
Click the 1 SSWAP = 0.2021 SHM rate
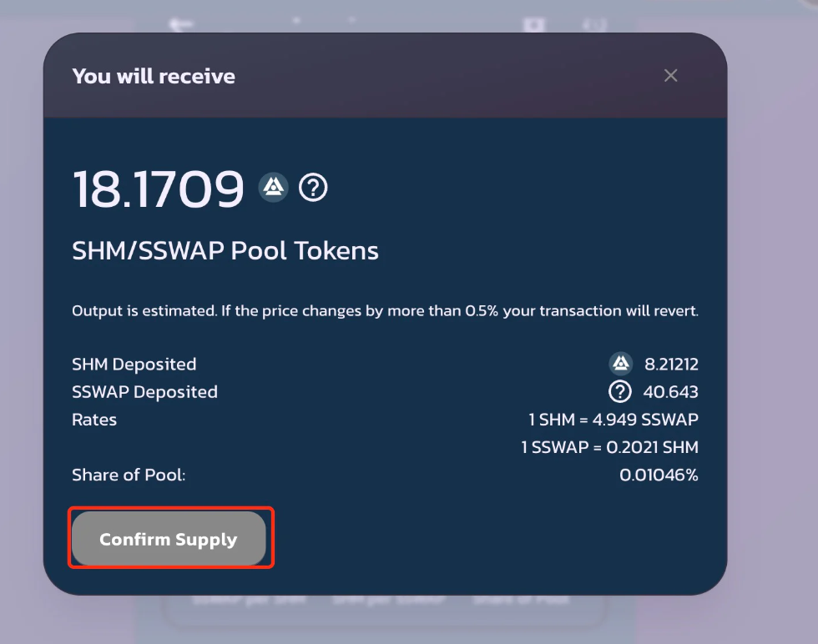pos(609,447)
